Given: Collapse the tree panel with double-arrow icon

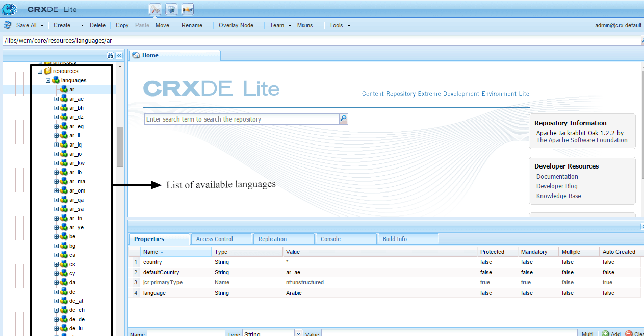Looking at the screenshot, I should click(119, 55).
